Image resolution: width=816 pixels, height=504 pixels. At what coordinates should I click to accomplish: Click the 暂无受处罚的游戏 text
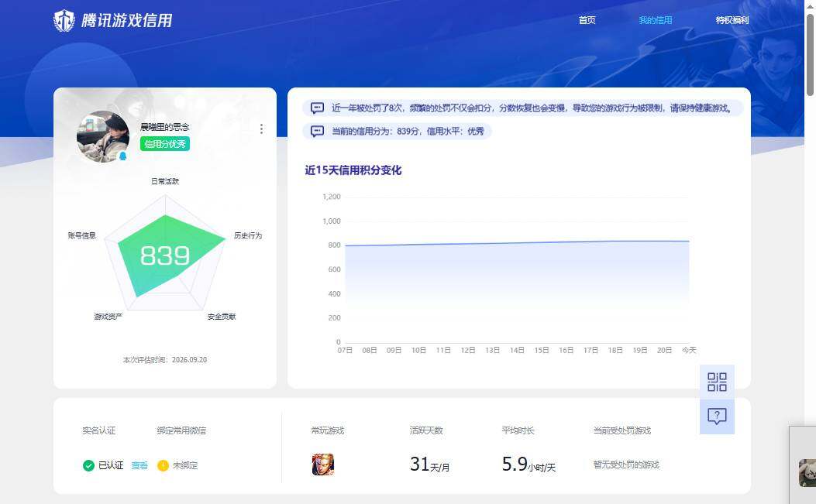coord(626,465)
